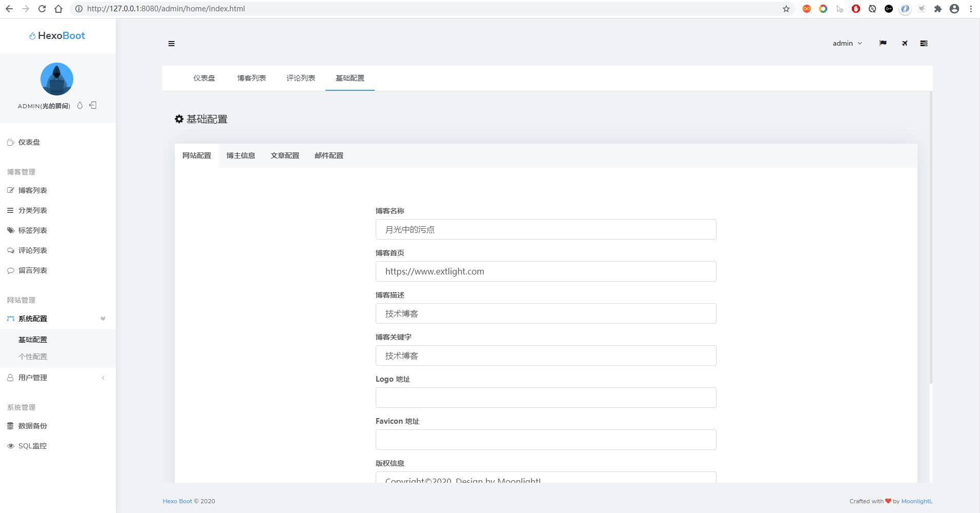Click the admin avatar image

click(57, 79)
